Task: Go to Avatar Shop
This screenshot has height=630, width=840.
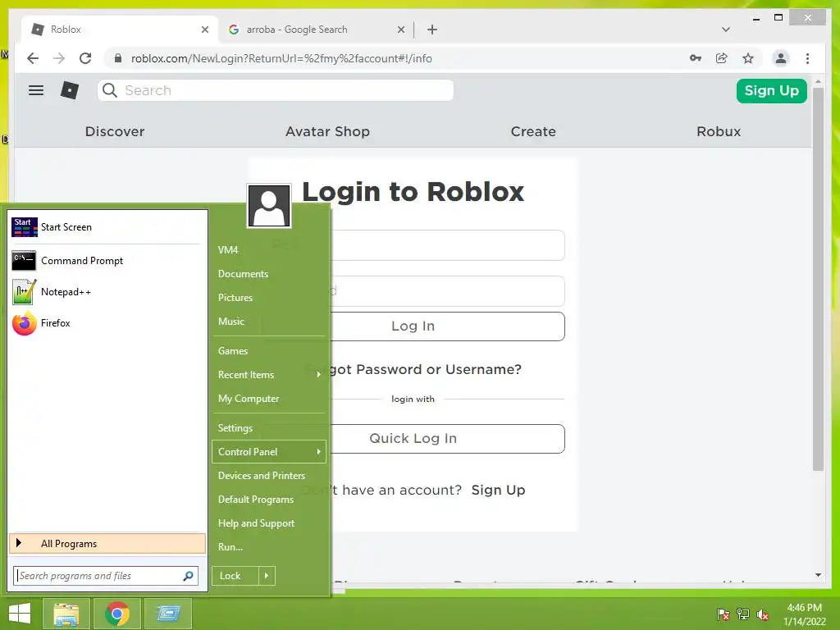Action: tap(327, 132)
